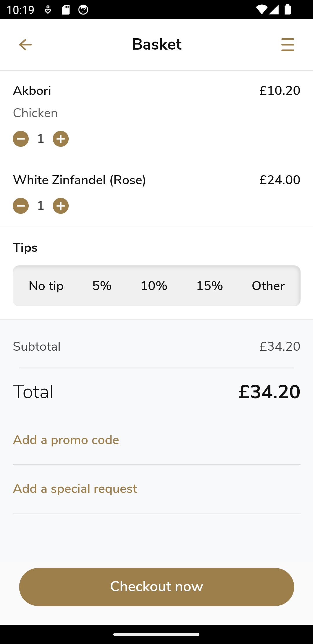Tap the cat face notification icon
313x644 pixels.
point(83,10)
